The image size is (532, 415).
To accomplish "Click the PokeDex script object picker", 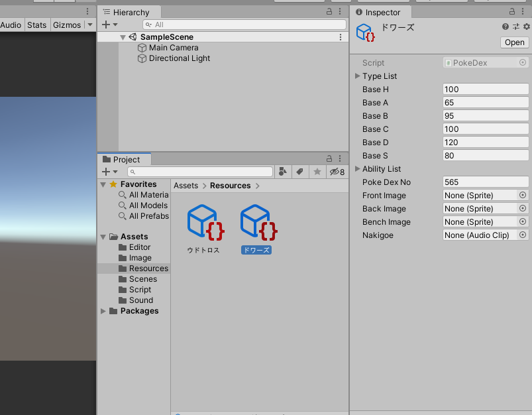I will point(523,62).
